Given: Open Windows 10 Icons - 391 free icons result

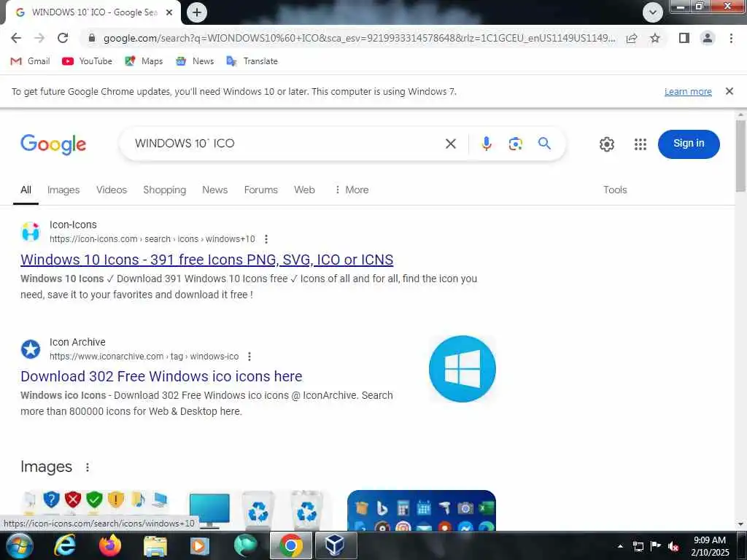Looking at the screenshot, I should click(x=206, y=260).
